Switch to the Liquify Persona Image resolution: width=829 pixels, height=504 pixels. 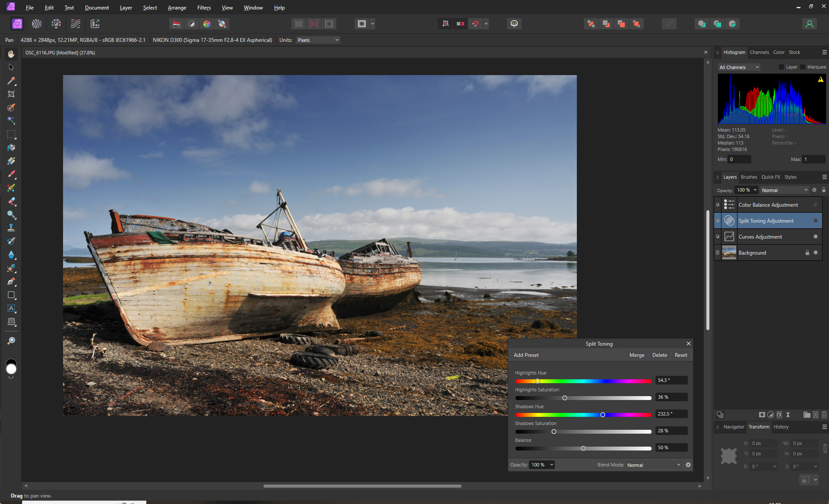coord(37,24)
